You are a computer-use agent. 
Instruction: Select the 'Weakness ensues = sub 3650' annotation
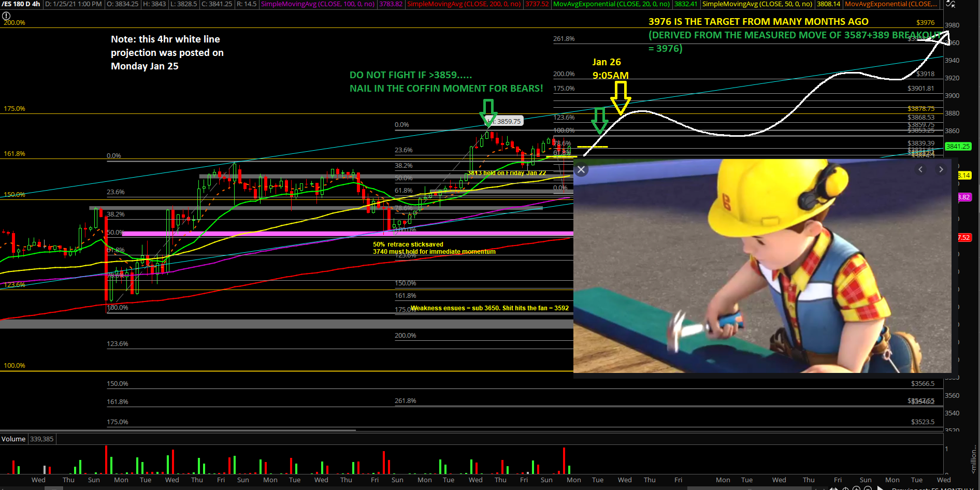pos(489,308)
